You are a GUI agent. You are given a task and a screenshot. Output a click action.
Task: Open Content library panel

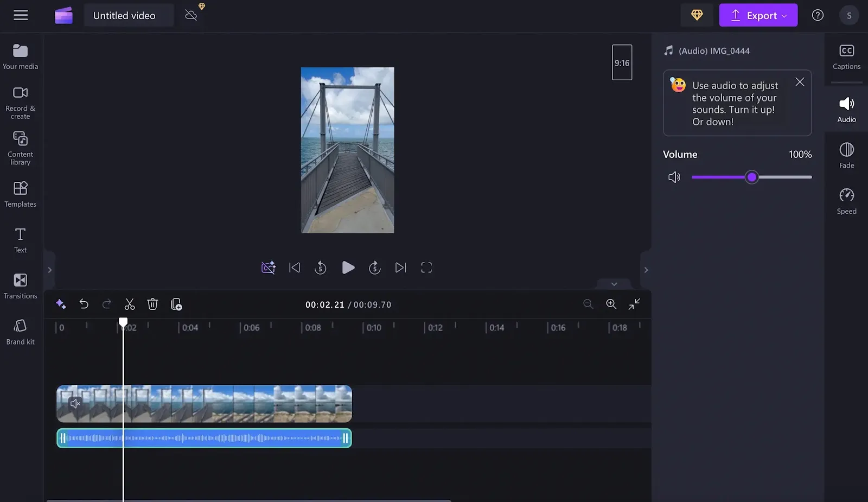pos(21,148)
